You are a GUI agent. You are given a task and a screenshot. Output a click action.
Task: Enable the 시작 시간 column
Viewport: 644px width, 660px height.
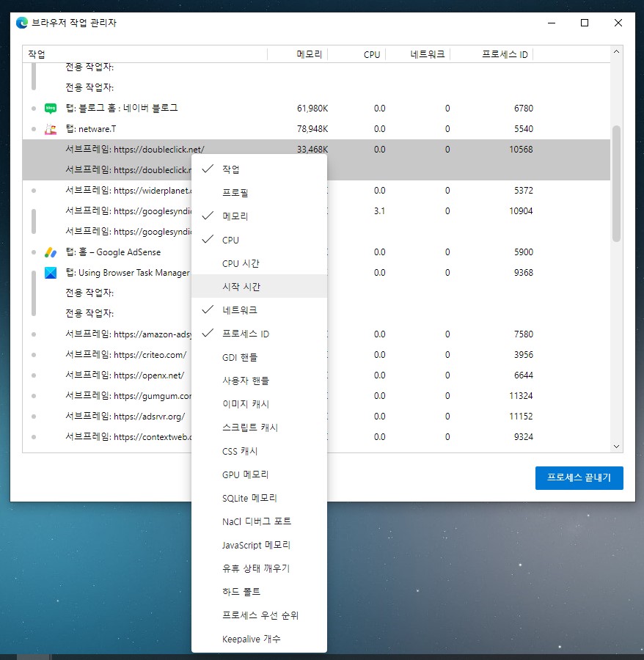(x=259, y=287)
